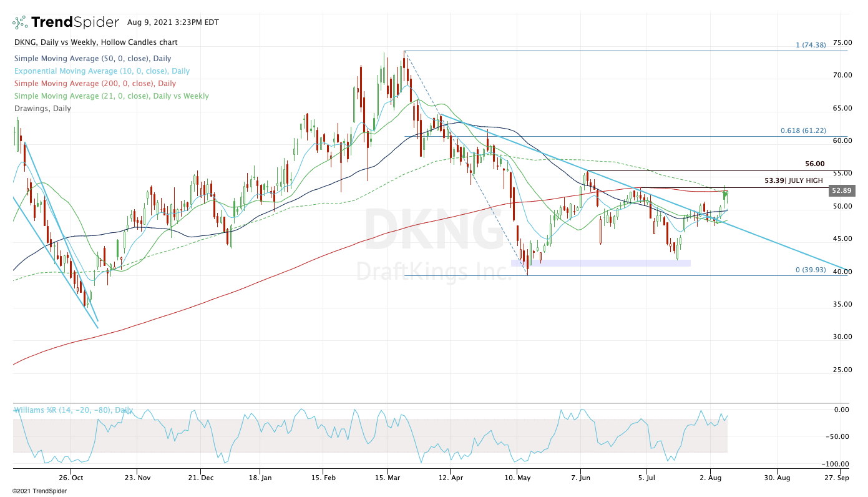Click the 'Williams %R (14, -20, -80), Daily' indicator label
The width and height of the screenshot is (868, 497).
tap(73, 410)
